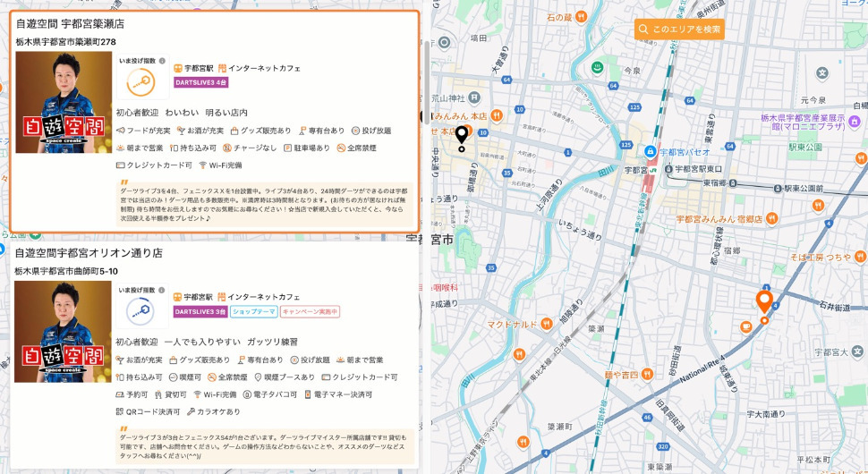Click the 麺や吉四 restaurant marker

point(647,375)
